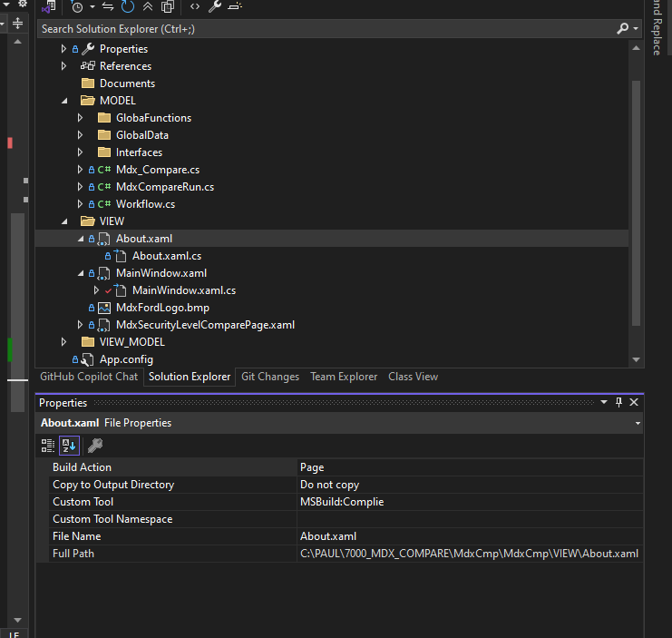
Task: Switch to Solution Explorer tab
Action: pyautogui.click(x=190, y=377)
